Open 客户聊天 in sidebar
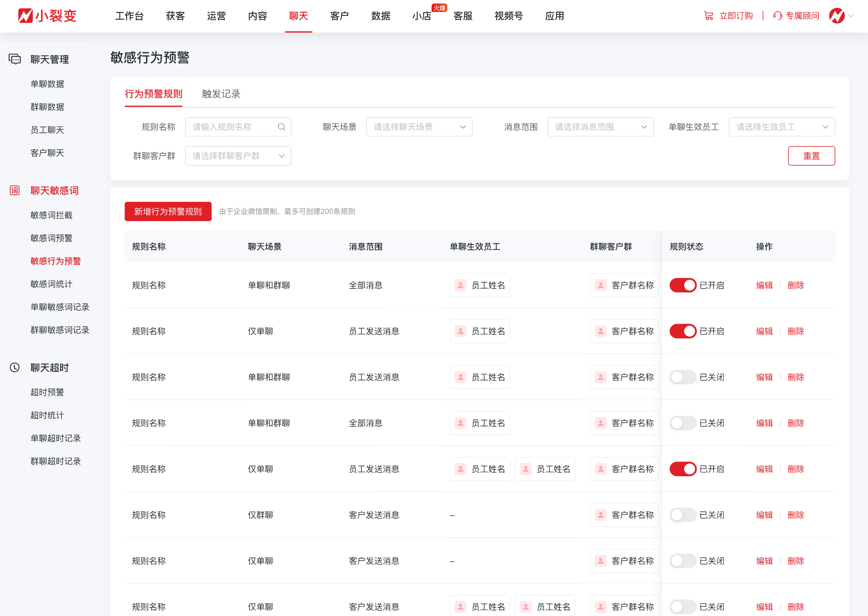The image size is (868, 616). coord(47,153)
